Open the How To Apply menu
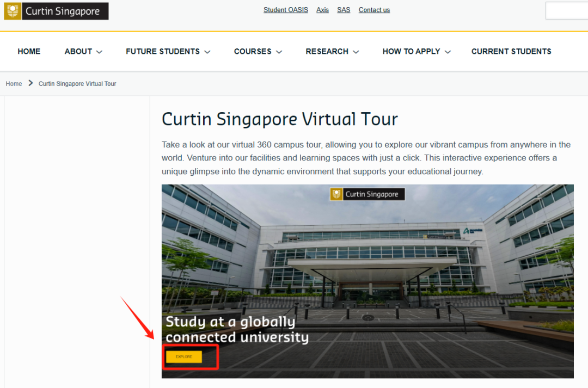This screenshot has height=388, width=588. [411, 51]
